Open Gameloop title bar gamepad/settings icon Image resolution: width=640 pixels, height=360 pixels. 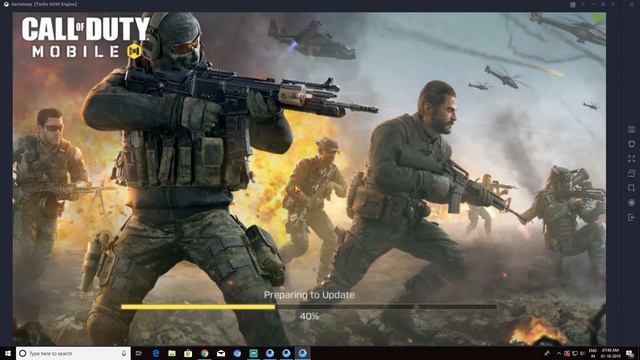click(x=573, y=4)
